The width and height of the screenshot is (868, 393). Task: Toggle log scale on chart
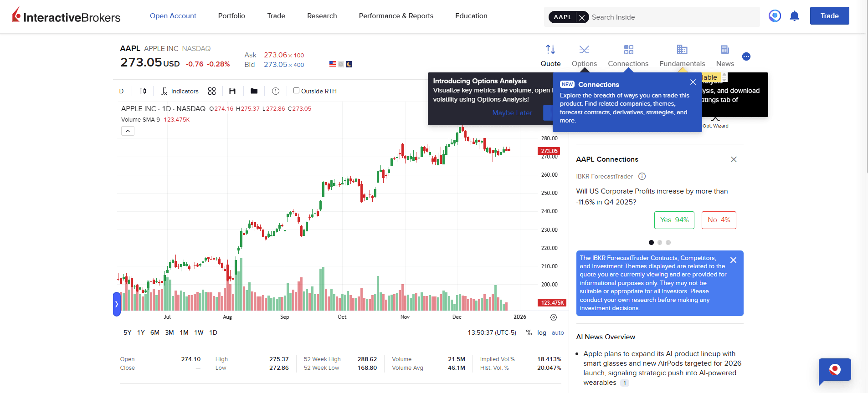pyautogui.click(x=542, y=333)
